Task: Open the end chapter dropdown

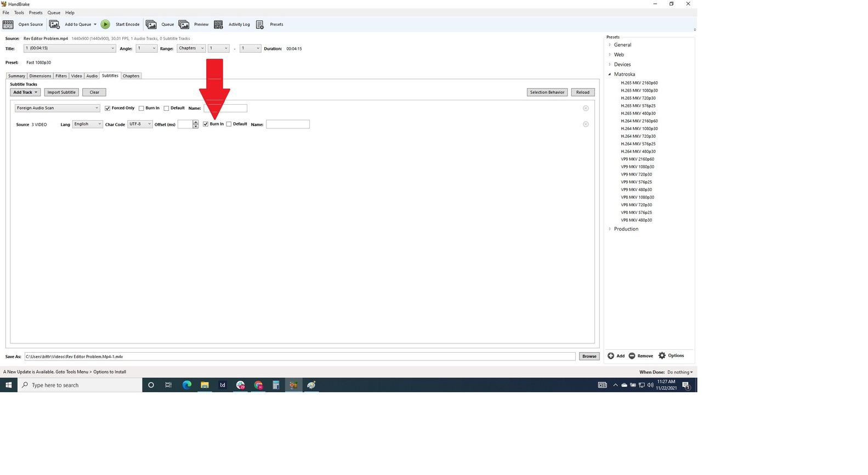Action: pyautogui.click(x=250, y=48)
